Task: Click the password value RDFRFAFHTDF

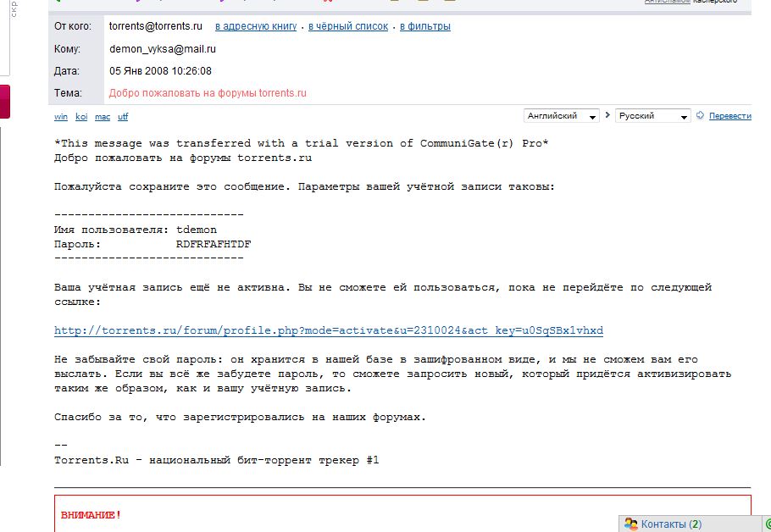Action: [214, 244]
